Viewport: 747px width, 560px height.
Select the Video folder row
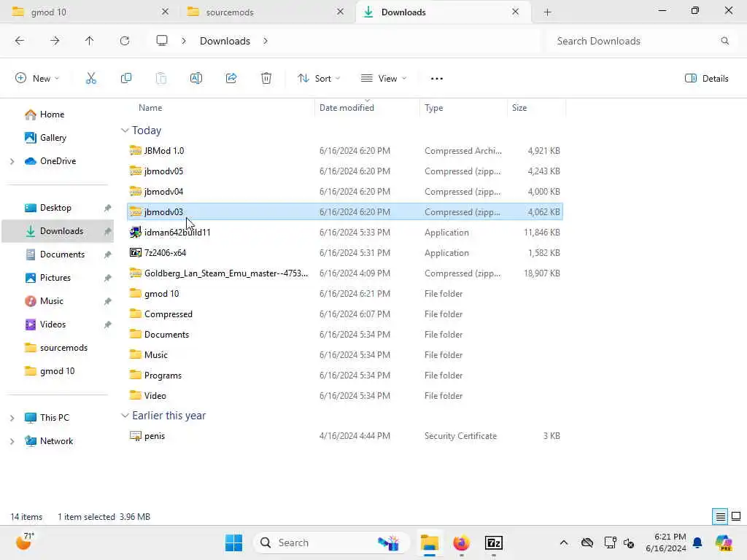(345, 396)
